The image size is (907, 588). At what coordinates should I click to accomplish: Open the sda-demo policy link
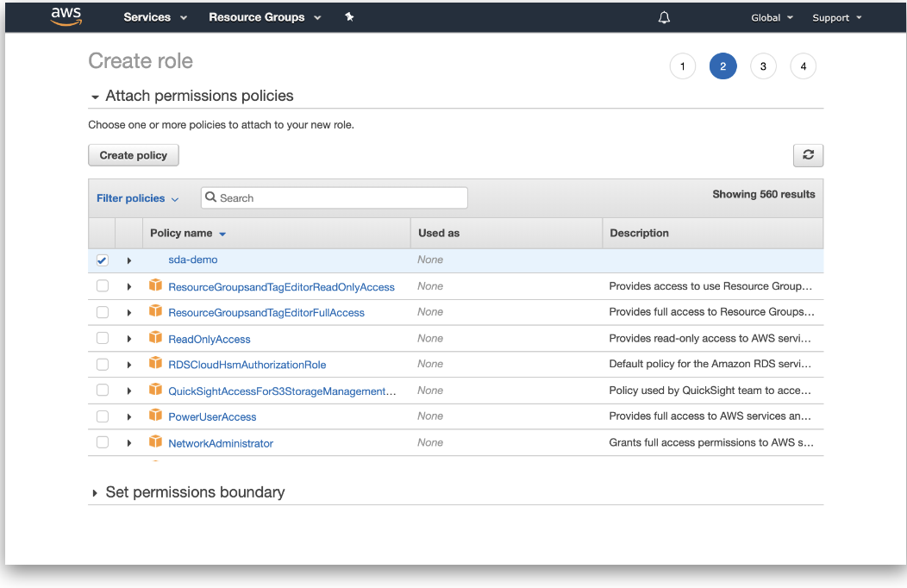(x=192, y=260)
